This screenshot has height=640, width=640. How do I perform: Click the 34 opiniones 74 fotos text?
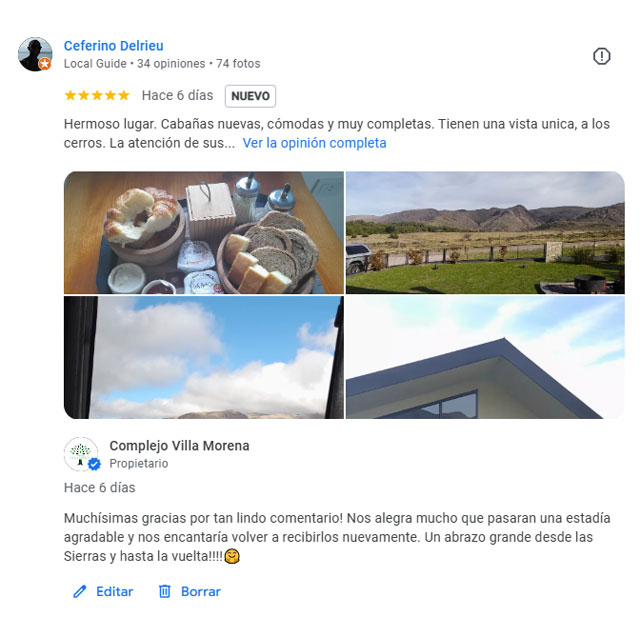click(x=198, y=64)
